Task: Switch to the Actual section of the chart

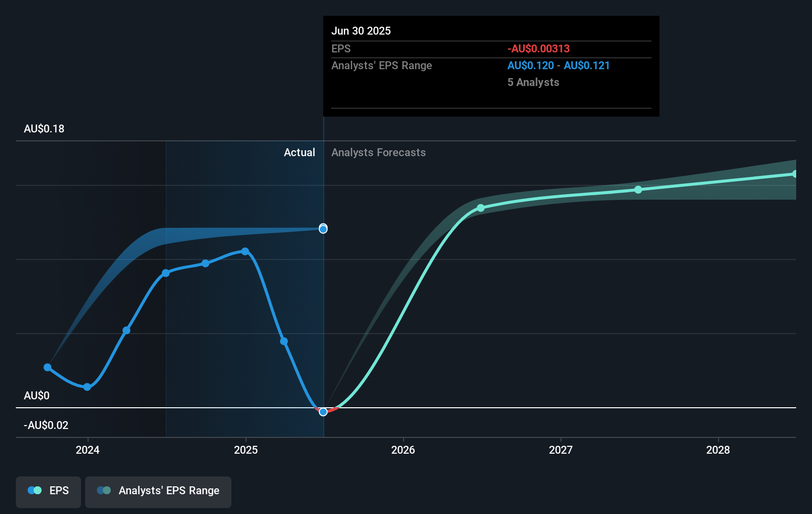Action: (299, 152)
